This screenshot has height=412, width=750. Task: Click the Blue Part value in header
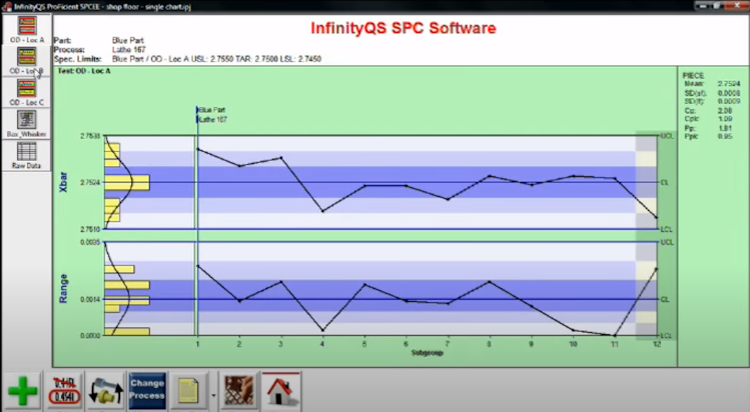tap(128, 41)
